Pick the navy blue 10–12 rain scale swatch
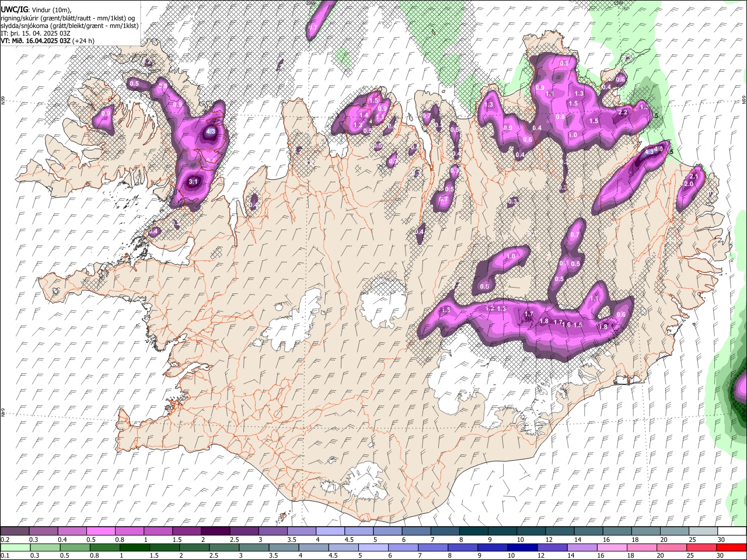The height and width of the screenshot is (560, 747). tap(523, 547)
